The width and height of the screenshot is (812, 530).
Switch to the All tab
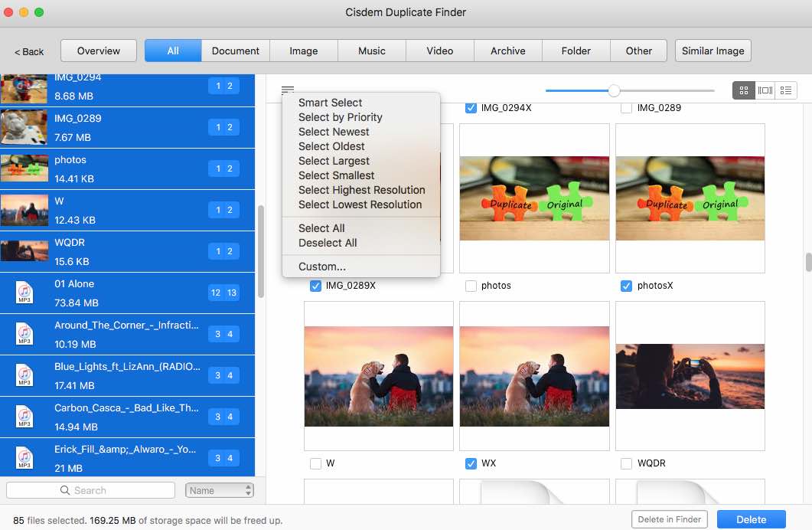point(173,51)
